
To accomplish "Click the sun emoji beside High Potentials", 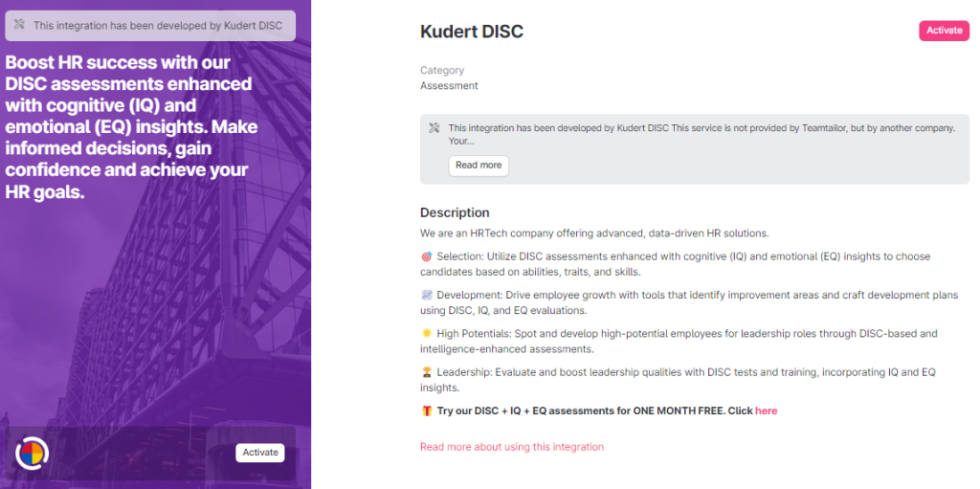I will coord(427,334).
